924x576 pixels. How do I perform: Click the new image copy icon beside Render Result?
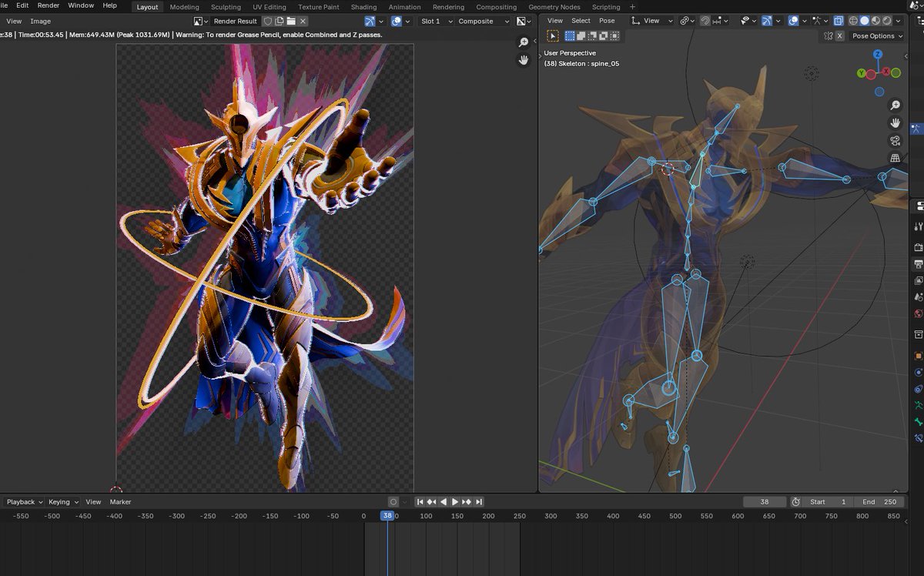(279, 22)
